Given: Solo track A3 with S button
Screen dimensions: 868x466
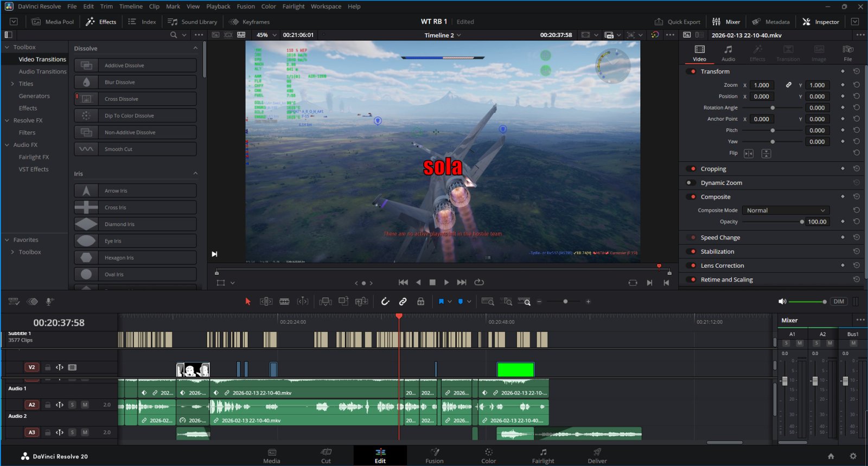Looking at the screenshot, I should (72, 432).
